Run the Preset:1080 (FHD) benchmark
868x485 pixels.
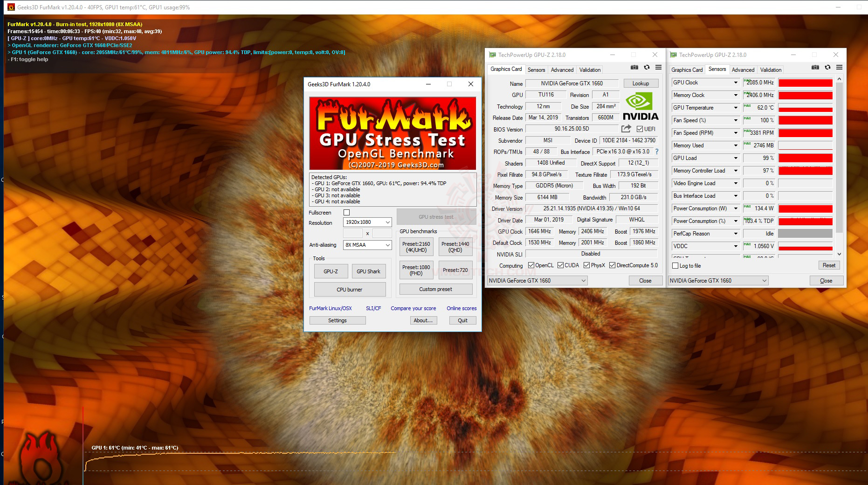416,270
